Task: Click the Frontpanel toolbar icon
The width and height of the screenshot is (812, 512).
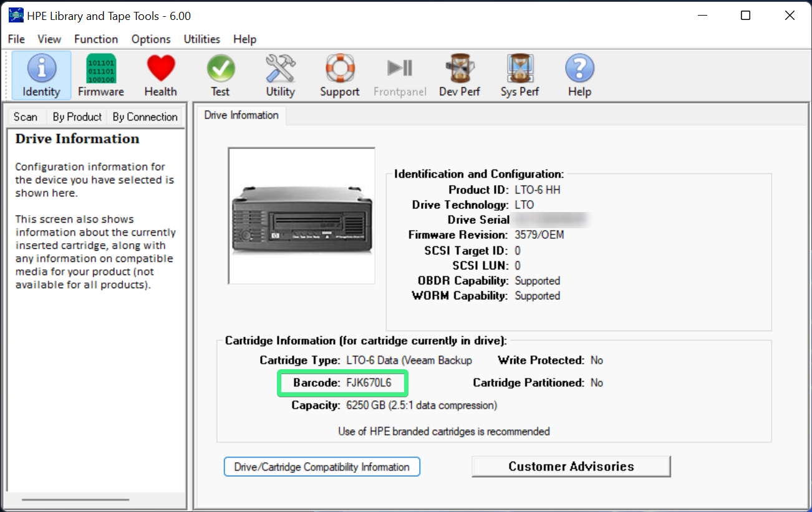Action: (400, 75)
